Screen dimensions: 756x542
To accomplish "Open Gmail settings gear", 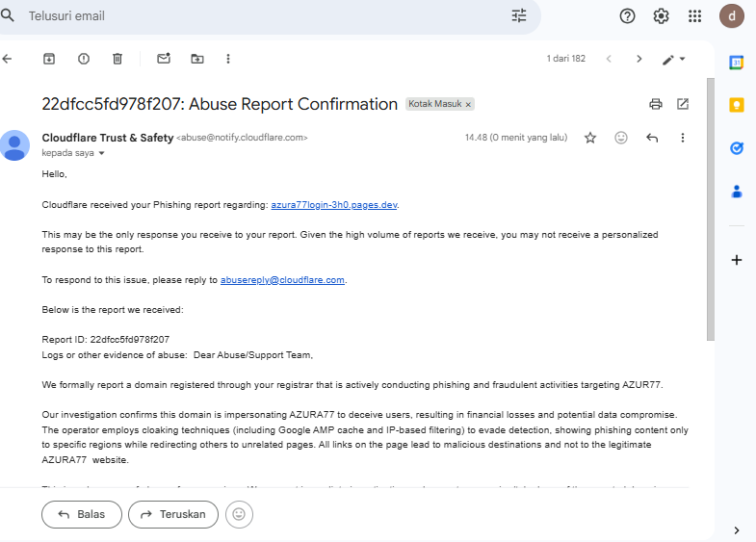I will coord(661,16).
